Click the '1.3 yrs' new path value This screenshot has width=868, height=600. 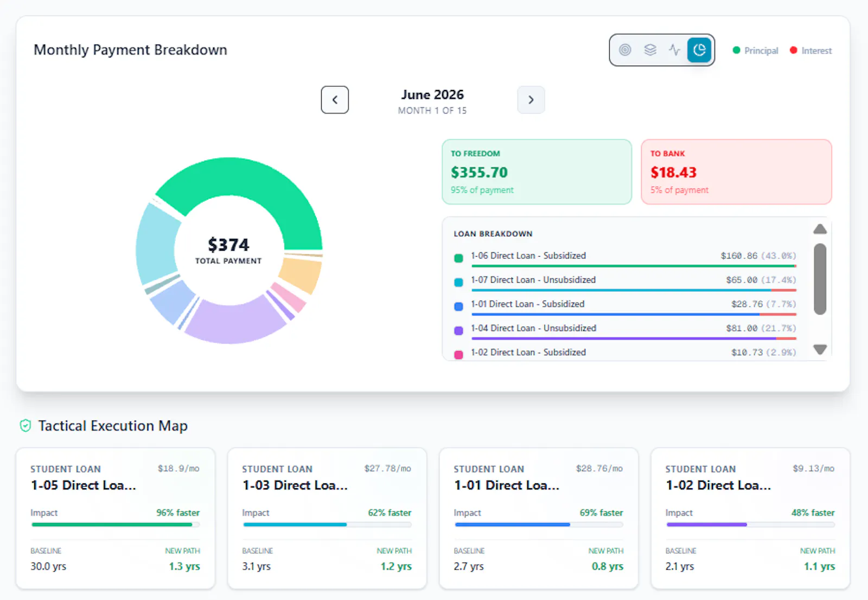184,566
